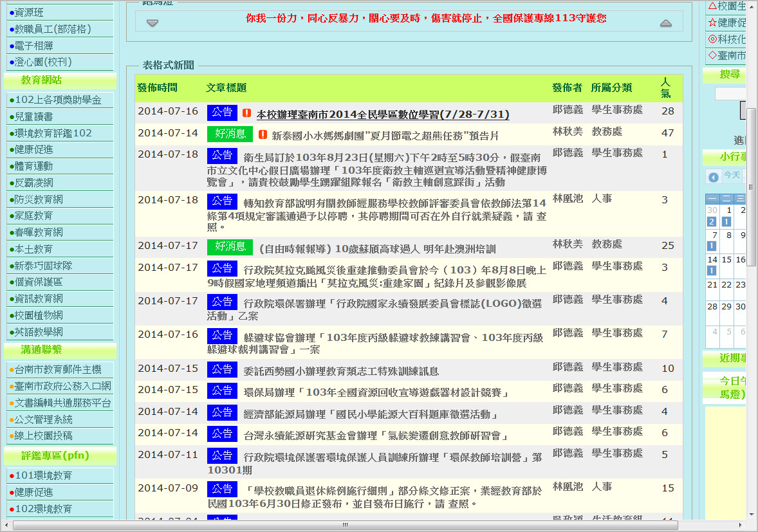The width and height of the screenshot is (758, 532).
Task: Open the 本校辦理臺南市2014全民學區數位學習 article
Action: [383, 115]
